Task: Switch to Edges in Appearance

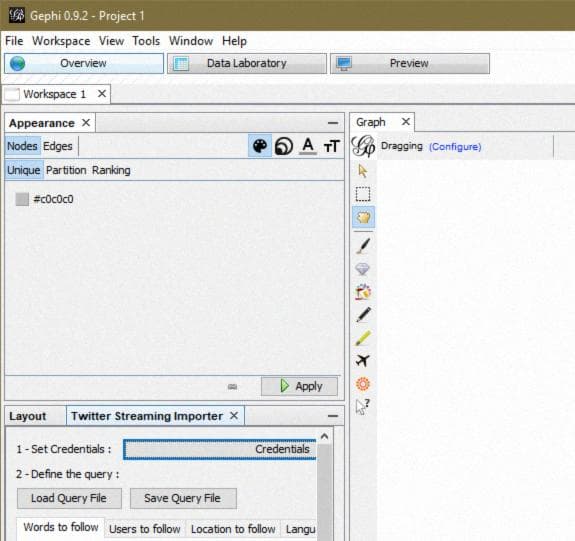Action: [x=58, y=146]
